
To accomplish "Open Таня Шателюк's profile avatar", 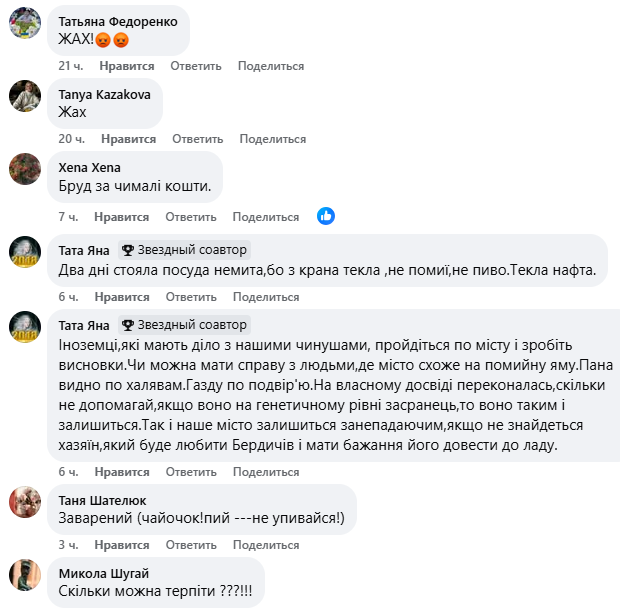I will (24, 502).
